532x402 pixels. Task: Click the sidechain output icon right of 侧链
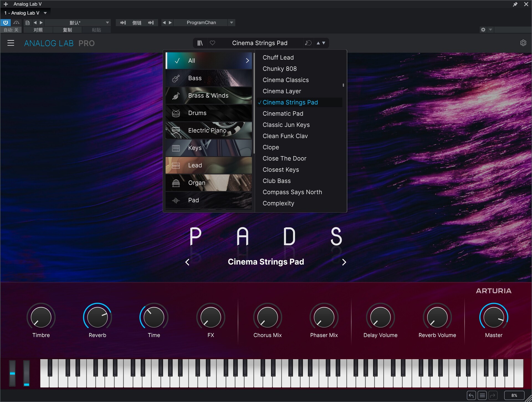pos(151,22)
